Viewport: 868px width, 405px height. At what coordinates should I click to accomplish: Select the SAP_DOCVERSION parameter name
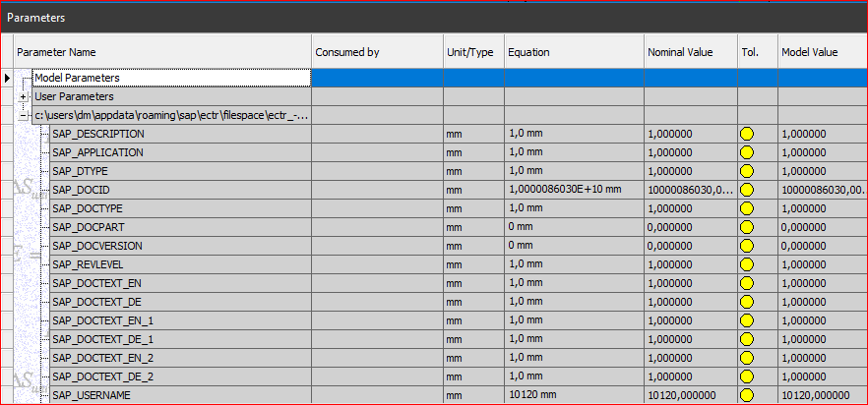click(x=97, y=246)
